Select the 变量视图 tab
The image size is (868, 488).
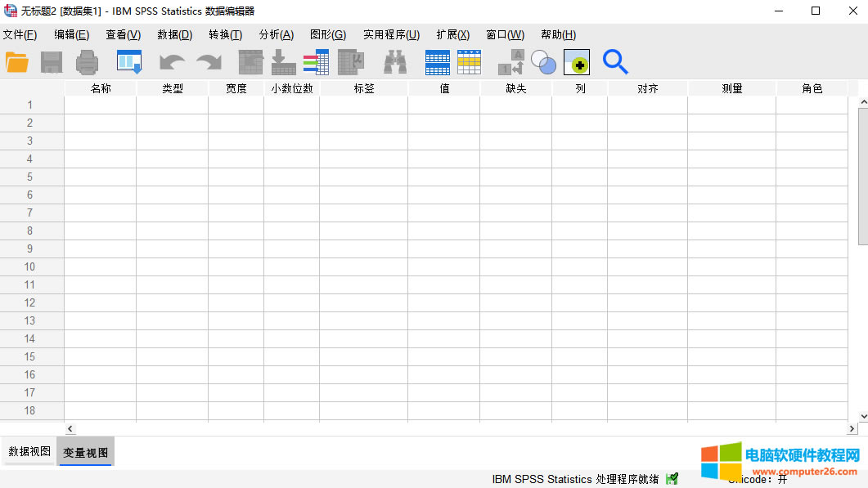[x=86, y=452]
